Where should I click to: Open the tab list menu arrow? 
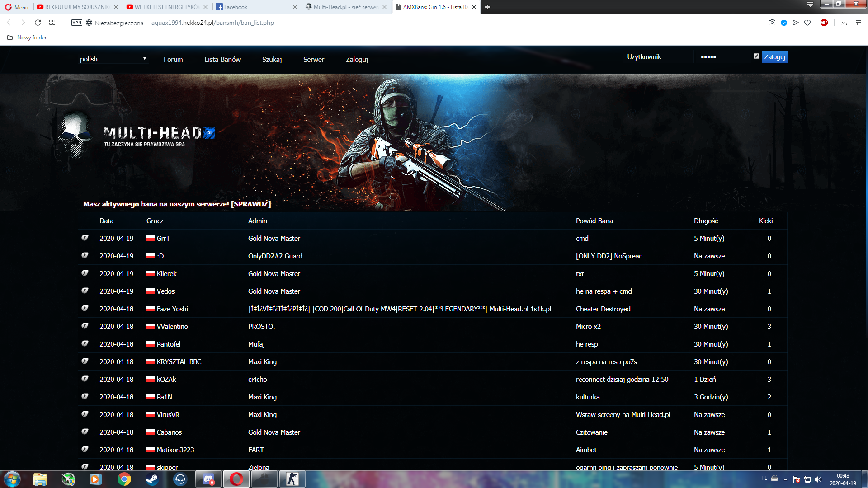click(x=810, y=5)
